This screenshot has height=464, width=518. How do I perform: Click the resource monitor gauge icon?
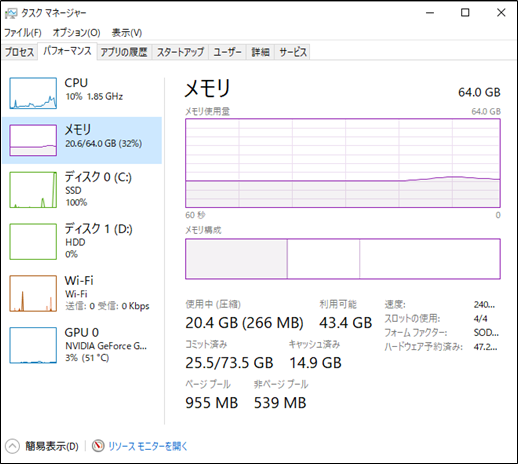pyautogui.click(x=98, y=446)
